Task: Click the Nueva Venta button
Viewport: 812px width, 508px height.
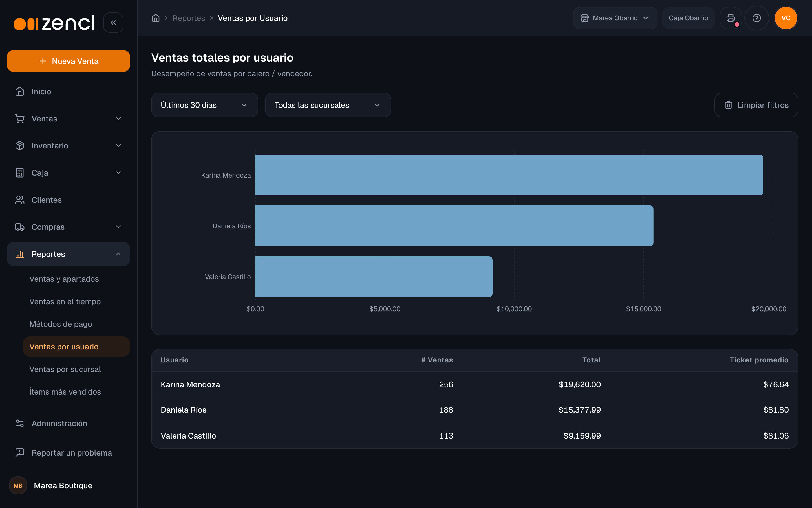Action: point(69,61)
